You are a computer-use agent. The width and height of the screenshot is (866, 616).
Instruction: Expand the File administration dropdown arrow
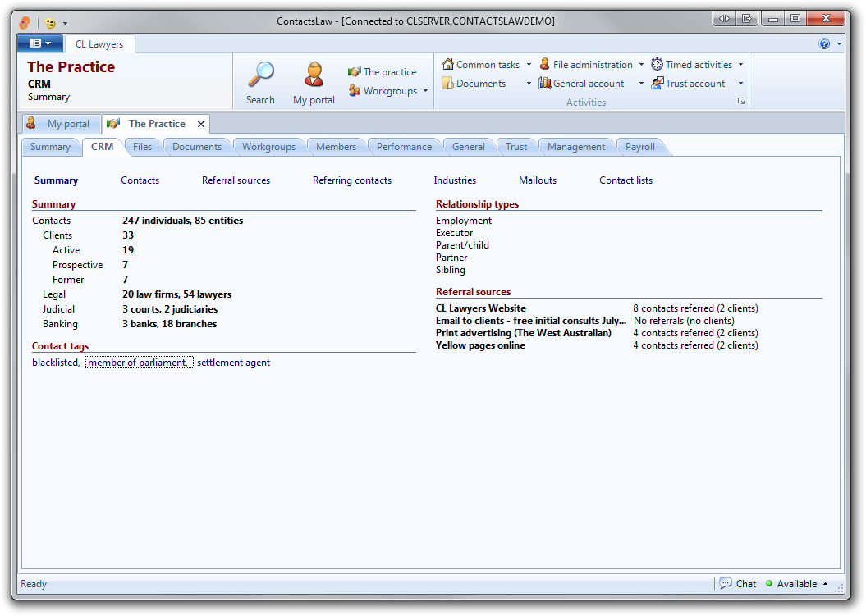[641, 65]
